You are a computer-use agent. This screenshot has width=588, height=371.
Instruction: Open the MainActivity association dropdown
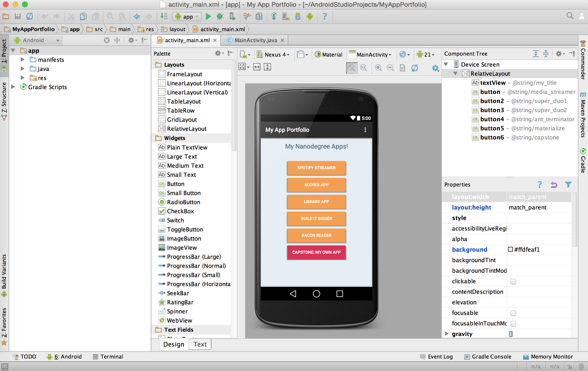[370, 54]
